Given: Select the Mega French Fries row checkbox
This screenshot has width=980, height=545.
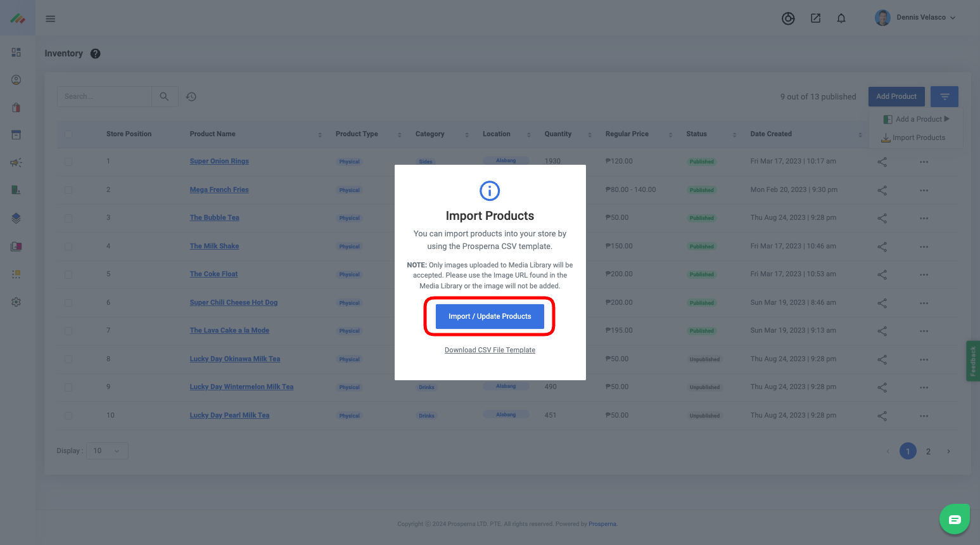Looking at the screenshot, I should (68, 190).
